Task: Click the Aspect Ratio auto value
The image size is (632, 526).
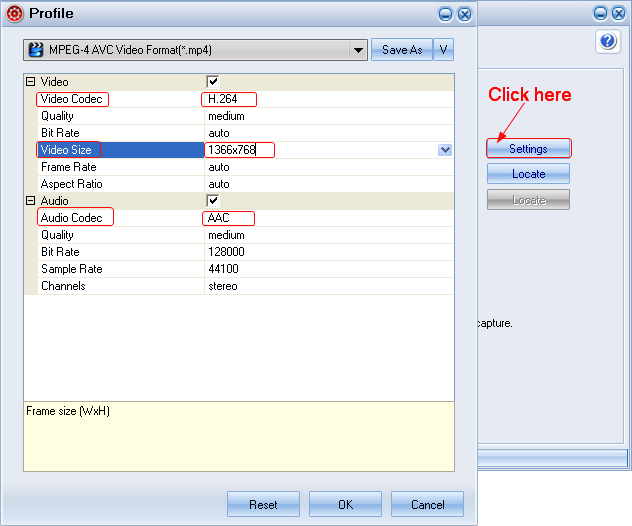Action: (x=219, y=184)
